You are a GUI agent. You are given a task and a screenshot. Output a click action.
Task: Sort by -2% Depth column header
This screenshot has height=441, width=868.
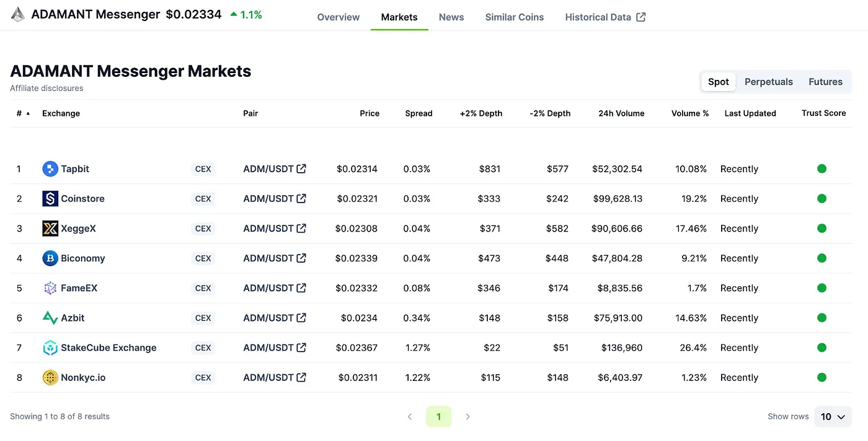click(x=550, y=113)
